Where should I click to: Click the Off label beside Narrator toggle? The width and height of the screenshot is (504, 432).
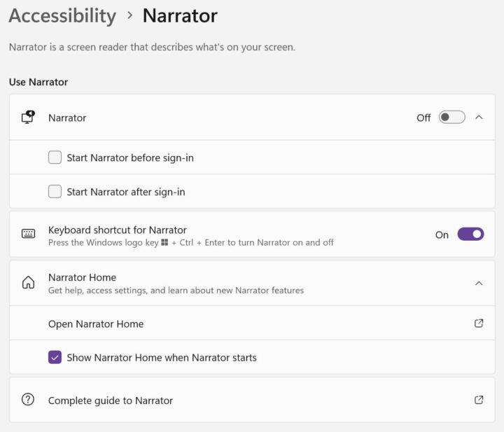(423, 118)
